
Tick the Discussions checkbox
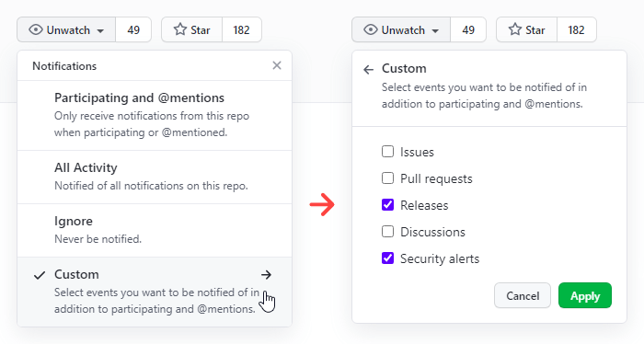coord(387,232)
